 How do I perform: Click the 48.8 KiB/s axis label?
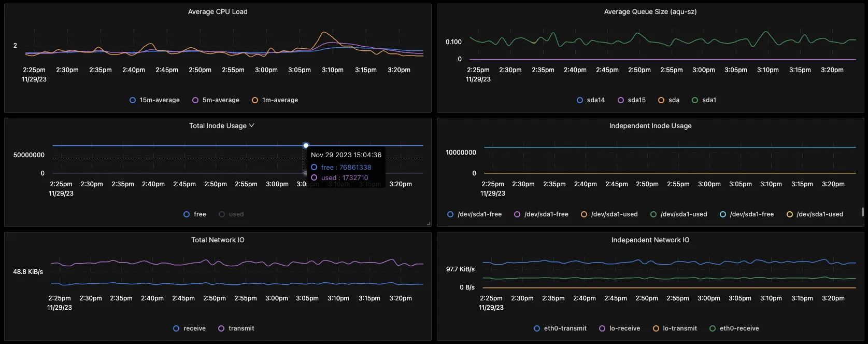tap(28, 272)
